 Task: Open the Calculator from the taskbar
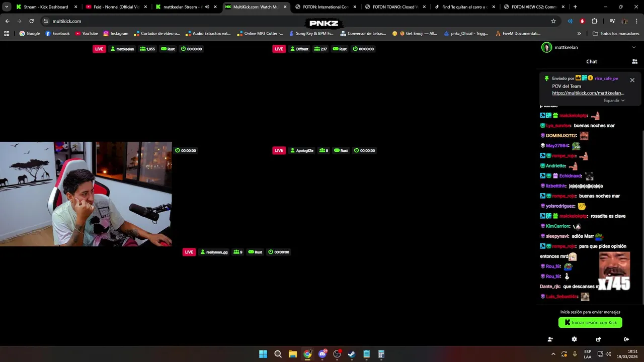click(381, 354)
